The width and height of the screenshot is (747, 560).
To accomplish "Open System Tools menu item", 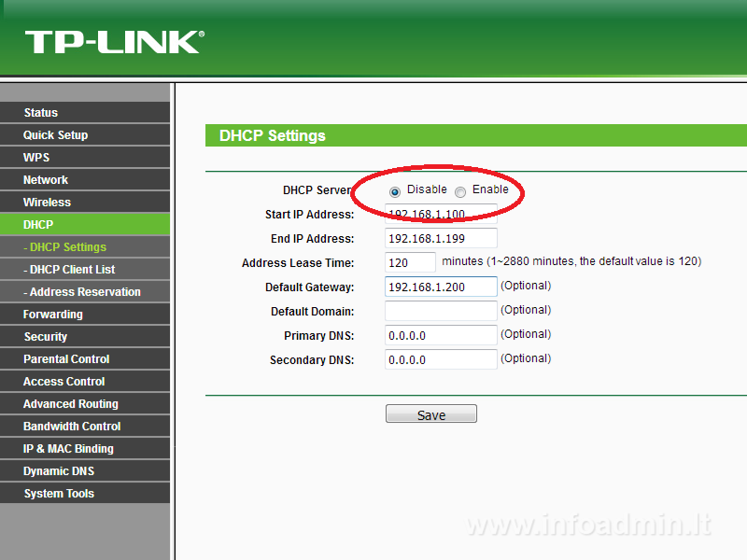I will pyautogui.click(x=85, y=493).
